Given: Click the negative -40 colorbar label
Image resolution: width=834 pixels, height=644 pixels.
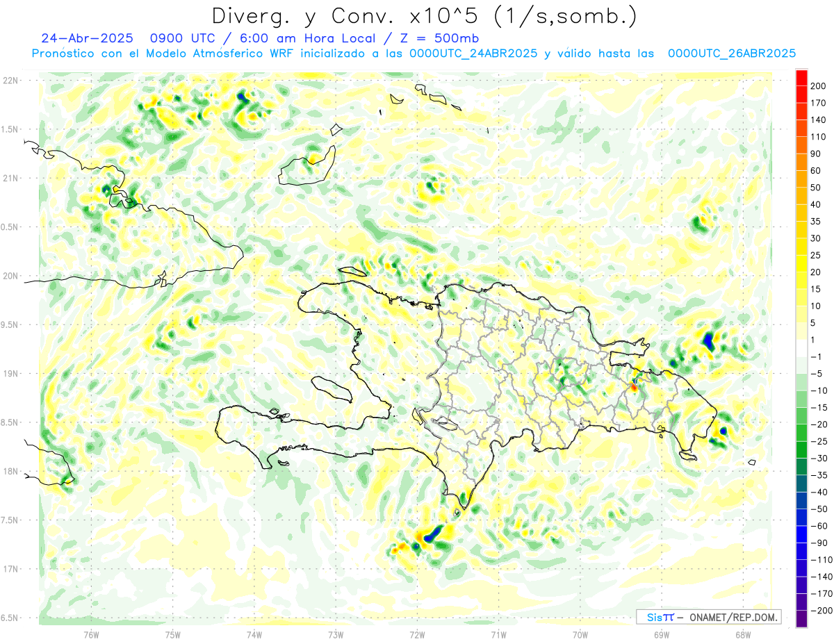Looking at the screenshot, I should 821,493.
